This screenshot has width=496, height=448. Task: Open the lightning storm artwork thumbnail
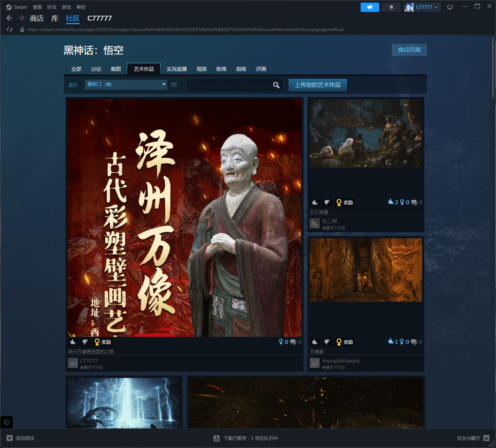pos(125,403)
